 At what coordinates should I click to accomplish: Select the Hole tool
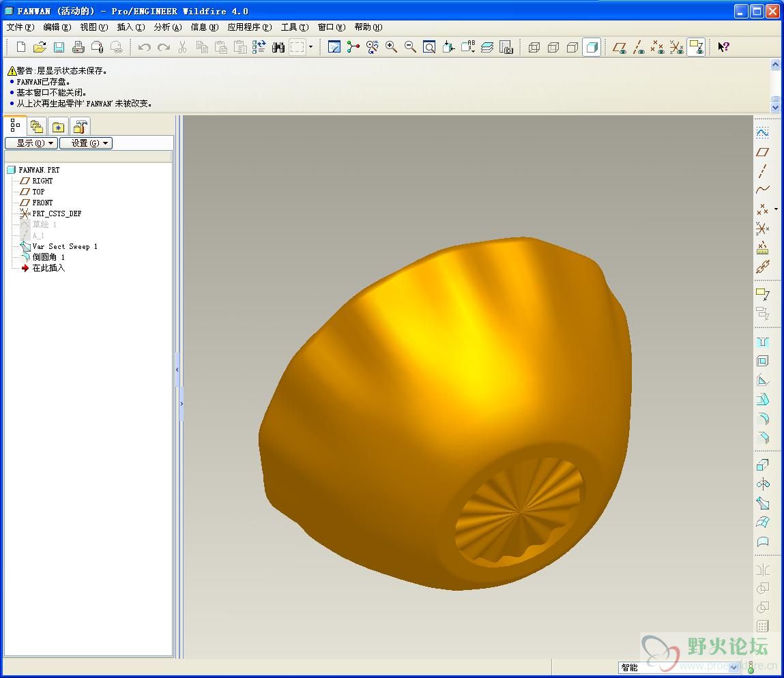(x=762, y=342)
